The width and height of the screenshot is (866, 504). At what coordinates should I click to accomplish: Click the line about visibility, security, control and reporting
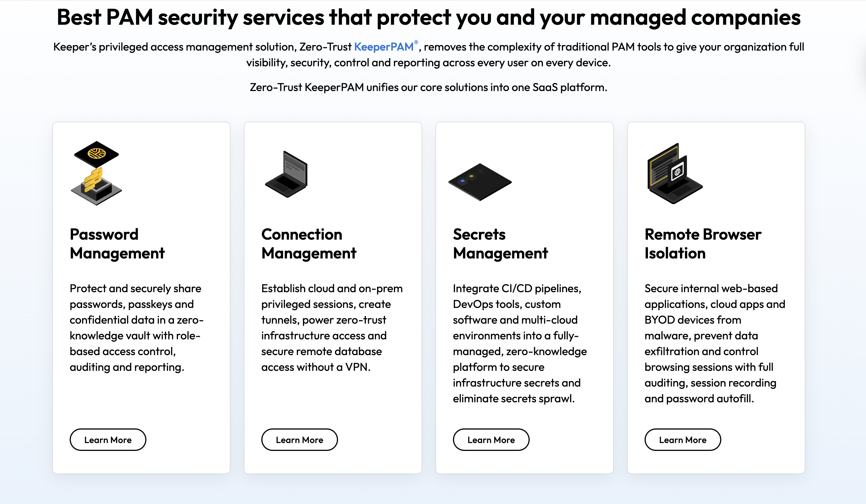(428, 63)
